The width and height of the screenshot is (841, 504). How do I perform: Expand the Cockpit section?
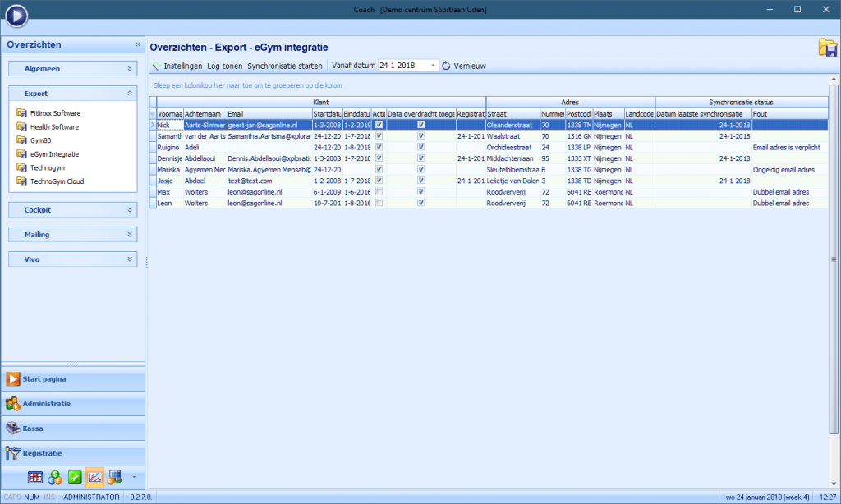(x=73, y=210)
